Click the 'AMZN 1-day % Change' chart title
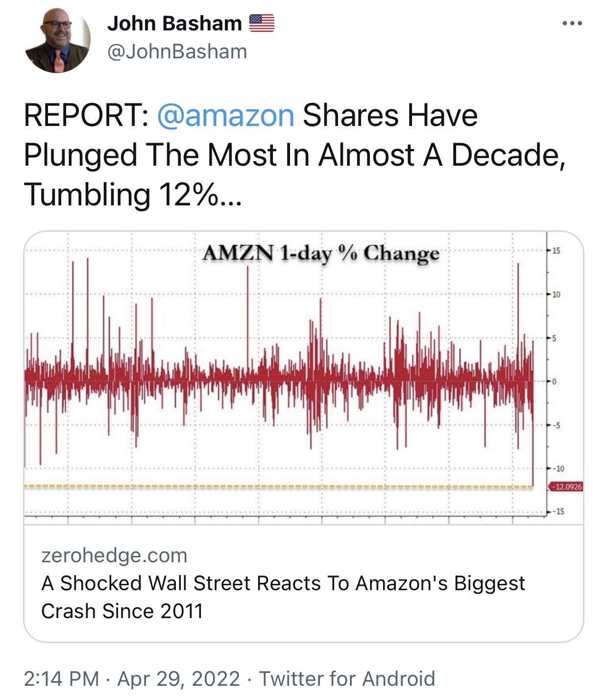608x700 pixels. coord(321,253)
